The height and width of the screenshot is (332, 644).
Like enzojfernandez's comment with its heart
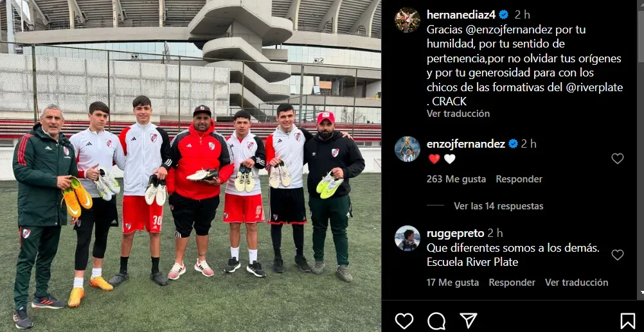(617, 159)
